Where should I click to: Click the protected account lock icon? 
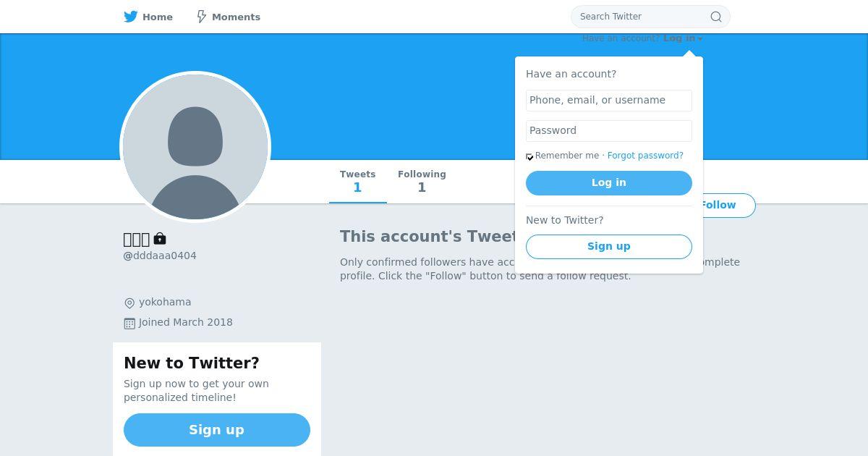(x=160, y=238)
